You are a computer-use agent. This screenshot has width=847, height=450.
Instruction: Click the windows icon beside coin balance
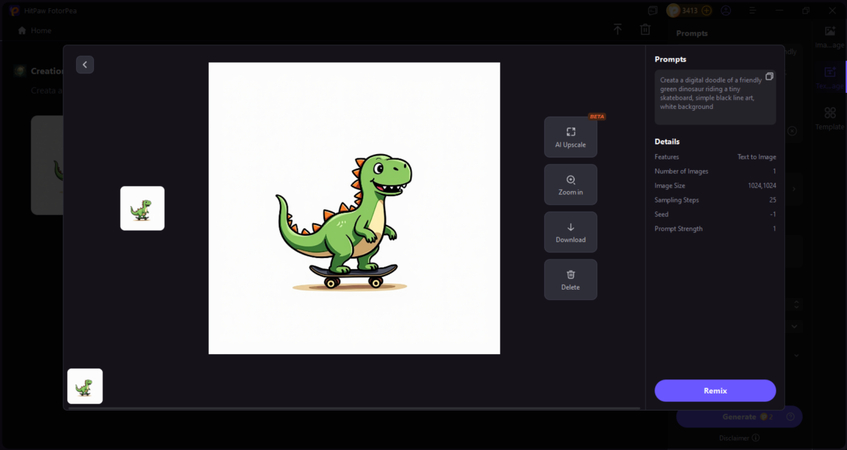coord(653,10)
